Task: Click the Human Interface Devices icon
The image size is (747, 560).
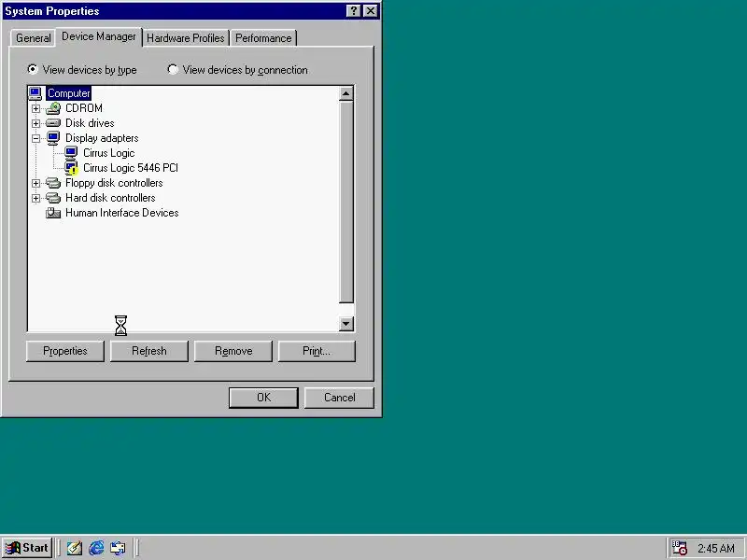Action: [53, 213]
